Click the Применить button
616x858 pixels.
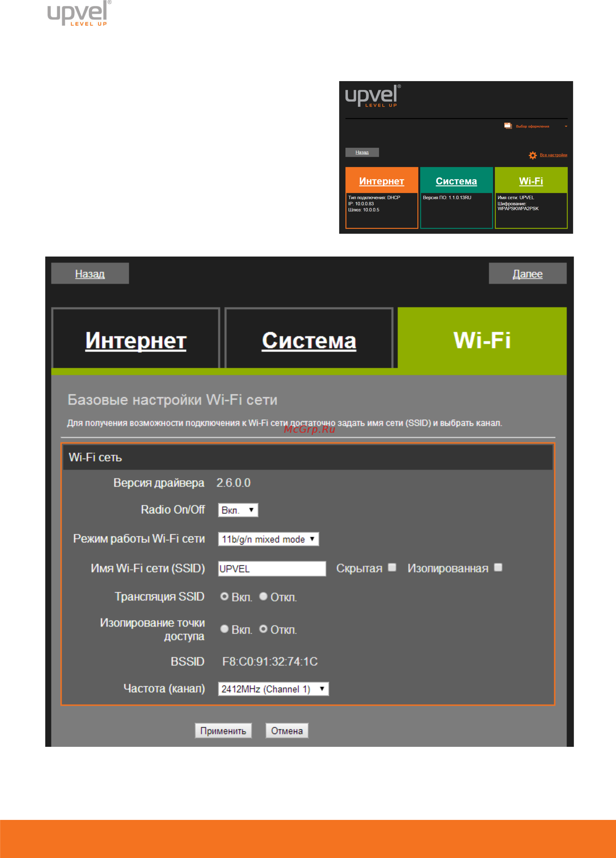click(223, 731)
